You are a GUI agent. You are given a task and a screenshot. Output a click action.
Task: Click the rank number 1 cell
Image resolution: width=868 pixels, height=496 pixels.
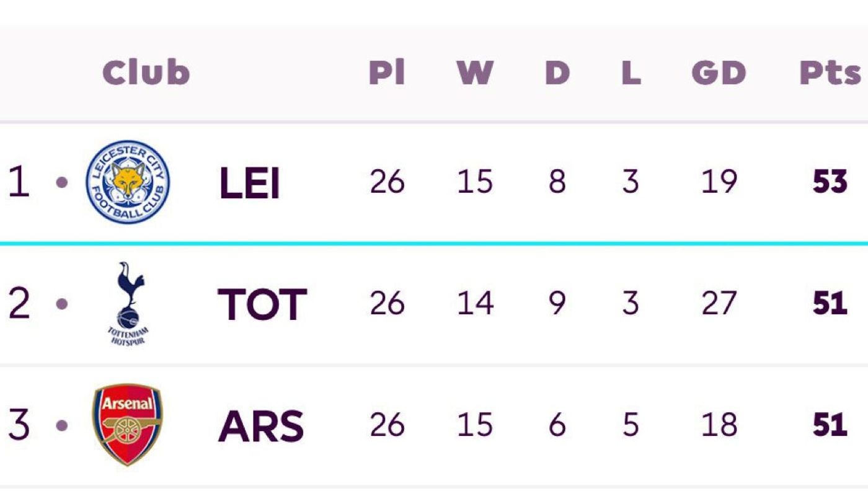coord(19,182)
